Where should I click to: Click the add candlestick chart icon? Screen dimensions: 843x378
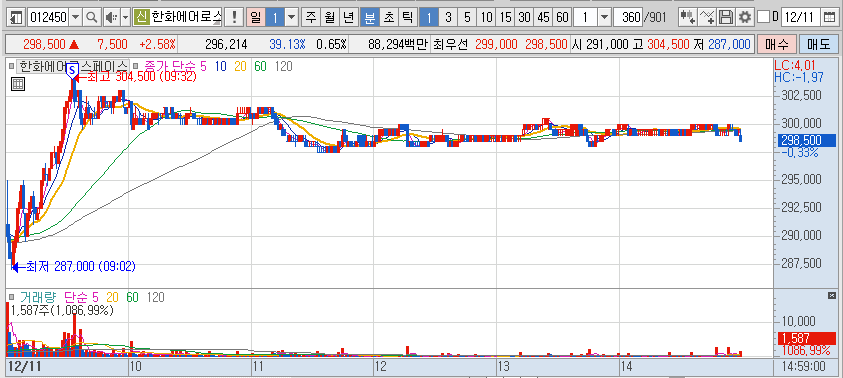click(687, 18)
